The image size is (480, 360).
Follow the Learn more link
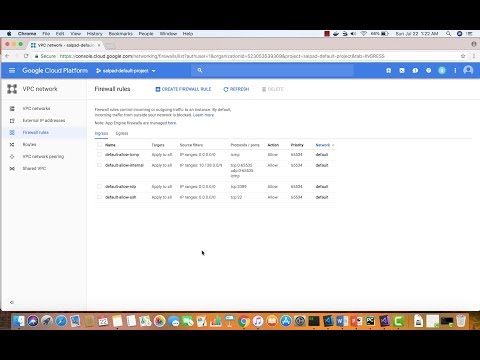pos(203,115)
